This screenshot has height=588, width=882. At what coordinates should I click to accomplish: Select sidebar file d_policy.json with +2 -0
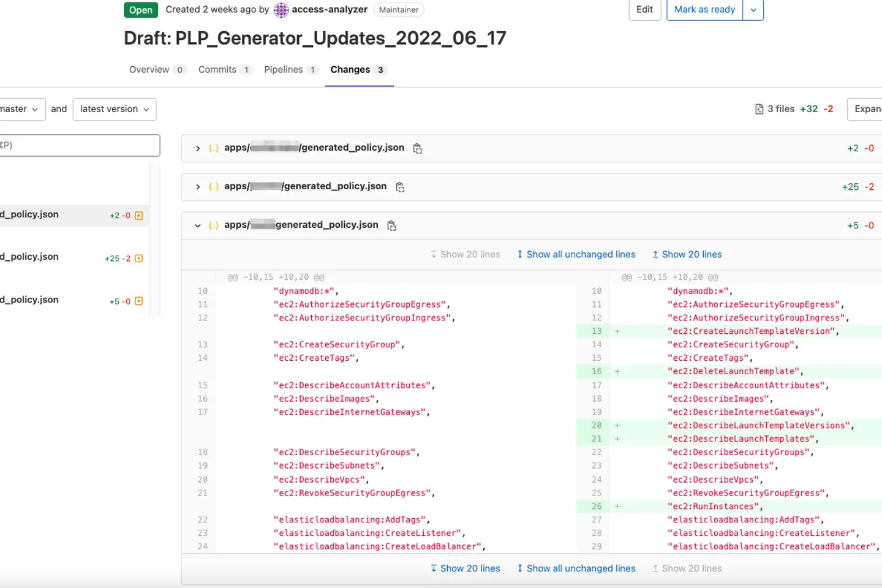point(73,215)
